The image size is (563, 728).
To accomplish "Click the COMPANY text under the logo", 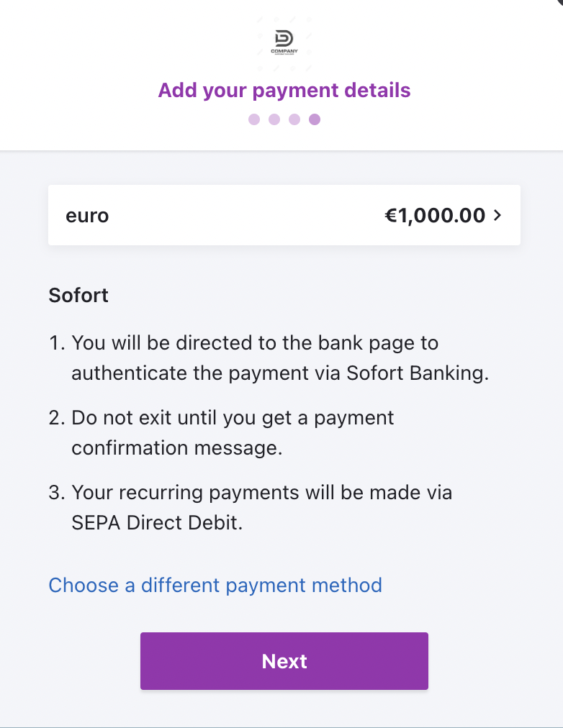I will (x=284, y=51).
